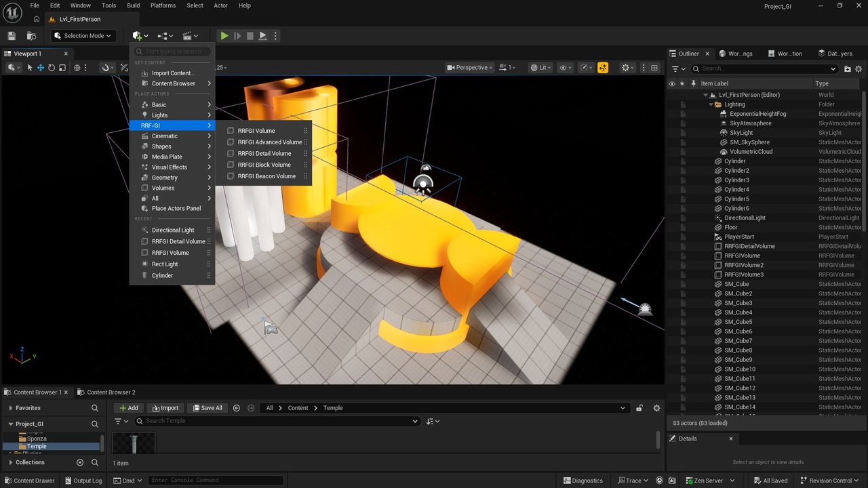Viewport: 868px width, 488px height.
Task: Click Place Actors Panel entry
Action: point(172,209)
